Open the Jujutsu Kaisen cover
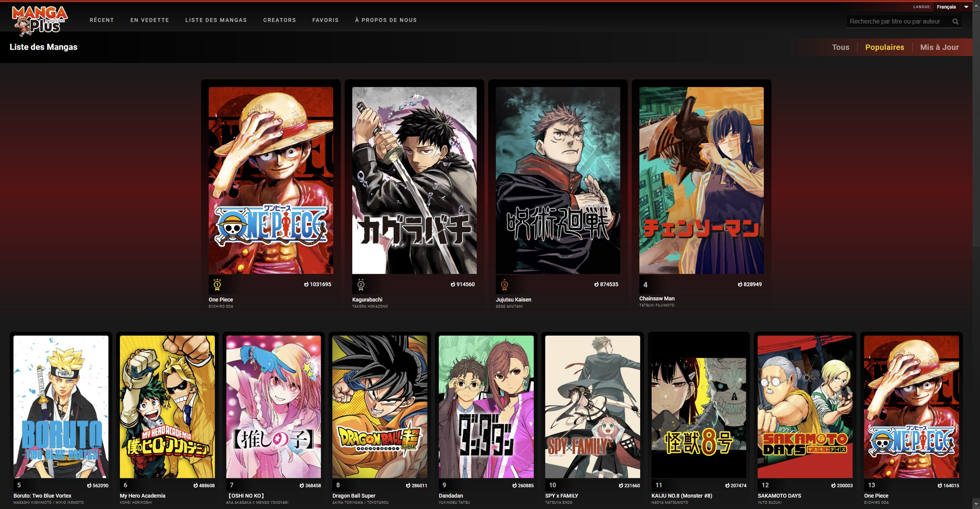The image size is (980, 509). pyautogui.click(x=558, y=180)
